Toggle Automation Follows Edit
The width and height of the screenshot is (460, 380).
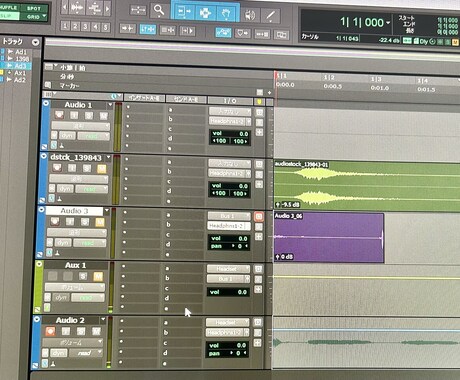tap(223, 32)
